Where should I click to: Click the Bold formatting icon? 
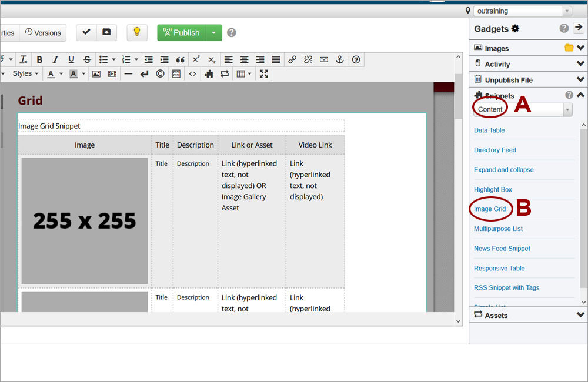click(x=39, y=59)
